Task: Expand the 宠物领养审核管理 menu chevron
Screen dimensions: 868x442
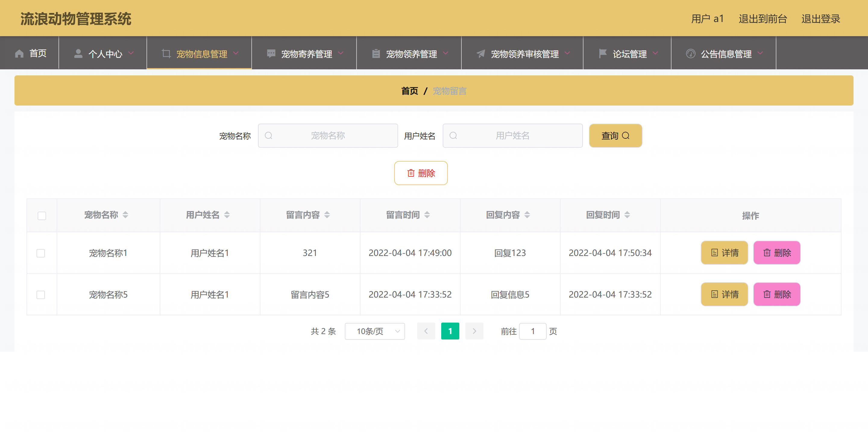Action: (x=568, y=53)
